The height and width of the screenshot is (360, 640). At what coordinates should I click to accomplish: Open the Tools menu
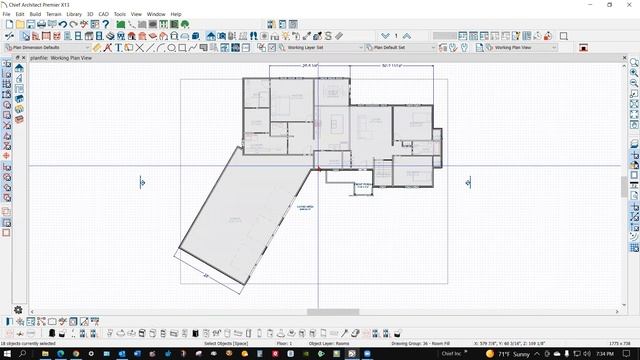[120, 14]
